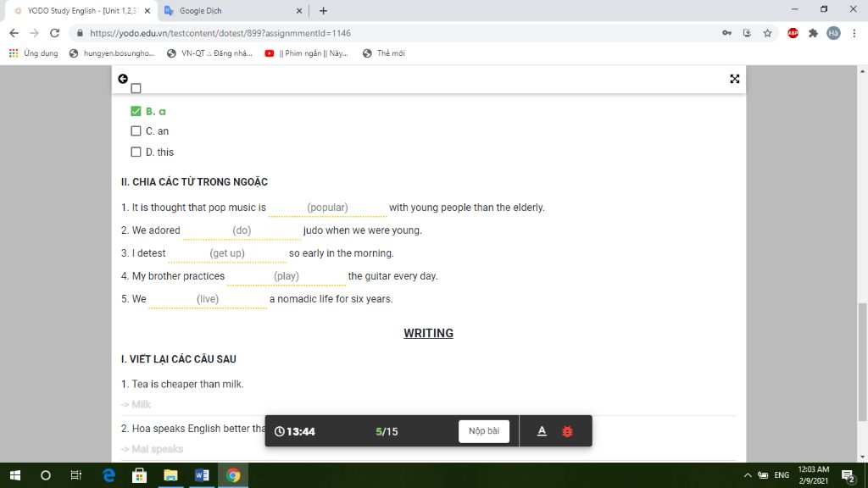Switch to Google Dịch tab
Viewport: 868px width, 488px height.
point(234,10)
